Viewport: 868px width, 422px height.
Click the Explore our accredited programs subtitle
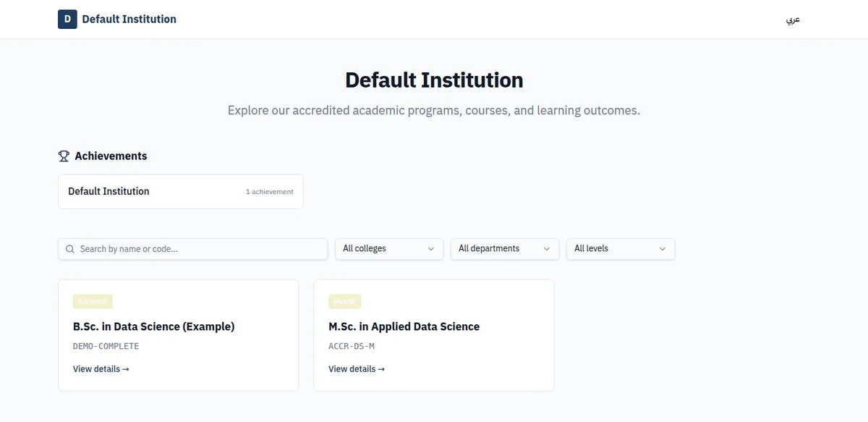[434, 111]
